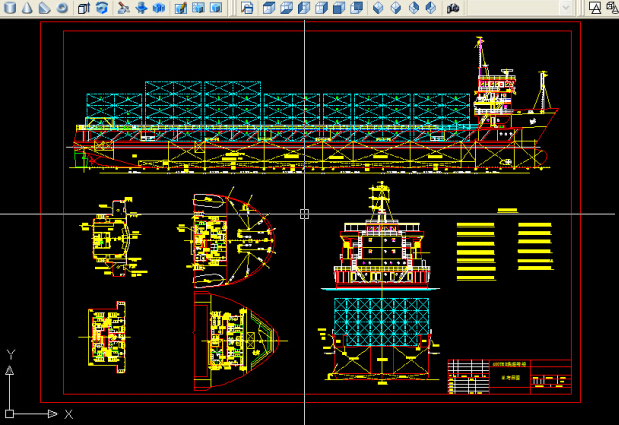Click the UCS origin icon square
Image resolution: width=619 pixels, height=425 pixels.
tap(9, 413)
